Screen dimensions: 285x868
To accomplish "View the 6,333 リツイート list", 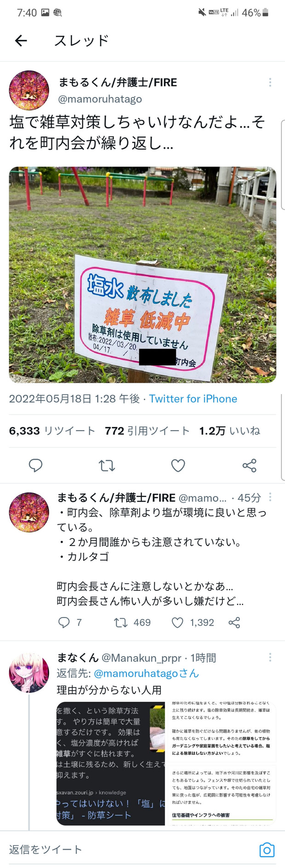I will click(52, 431).
